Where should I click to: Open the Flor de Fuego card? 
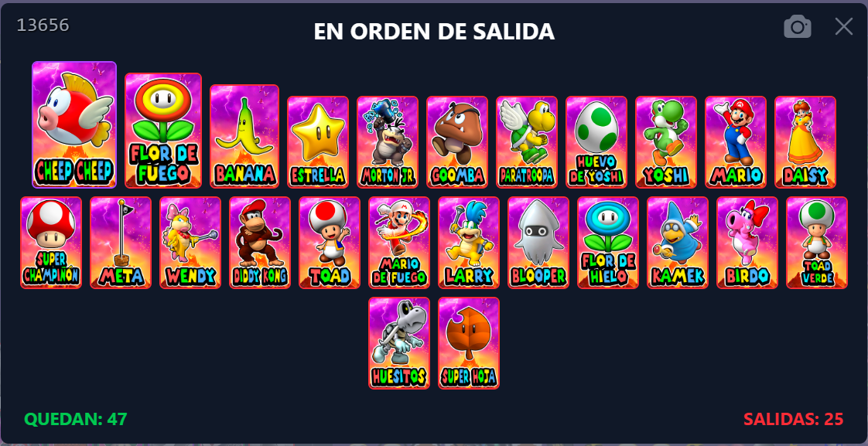click(163, 131)
